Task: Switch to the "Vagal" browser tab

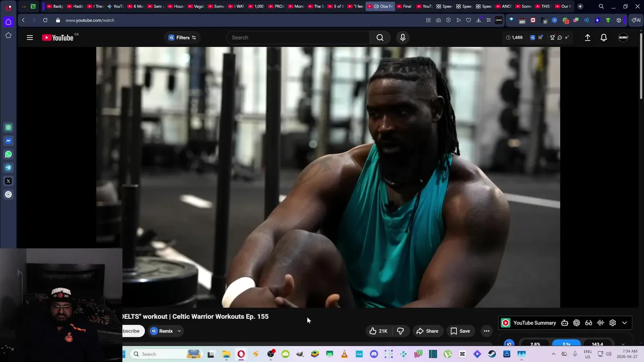Action: coord(196,7)
